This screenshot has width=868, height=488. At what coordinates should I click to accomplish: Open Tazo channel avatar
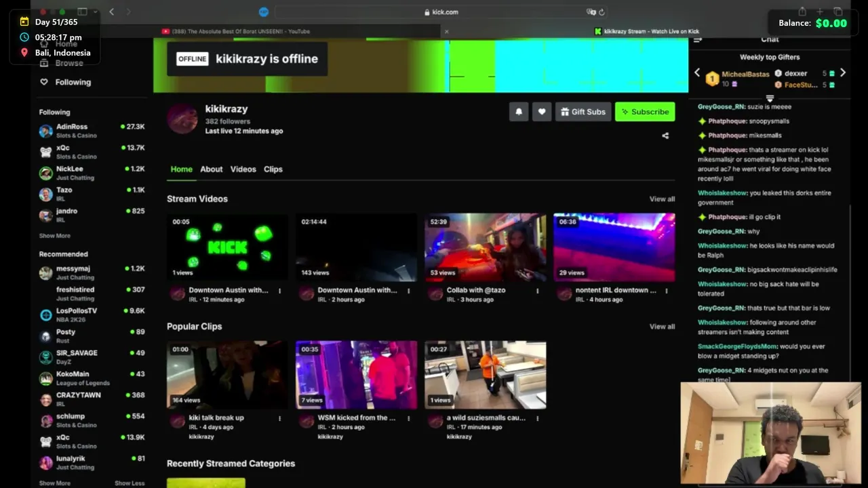(x=45, y=195)
